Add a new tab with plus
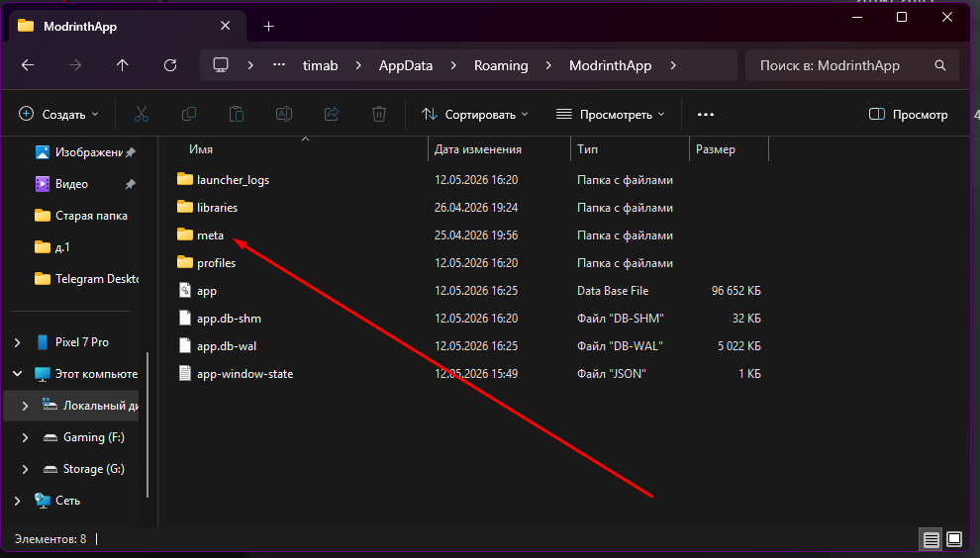This screenshot has height=558, width=980. coord(268,27)
